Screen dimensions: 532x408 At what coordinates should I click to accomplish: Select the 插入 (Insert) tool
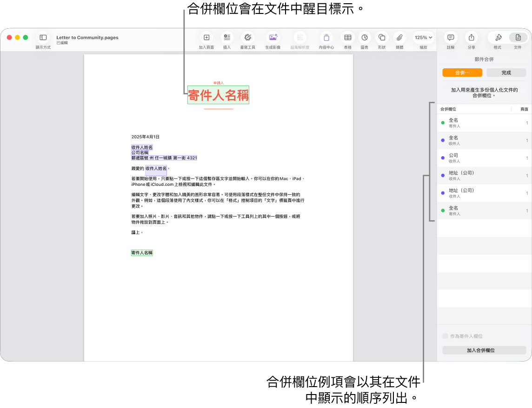tap(227, 38)
